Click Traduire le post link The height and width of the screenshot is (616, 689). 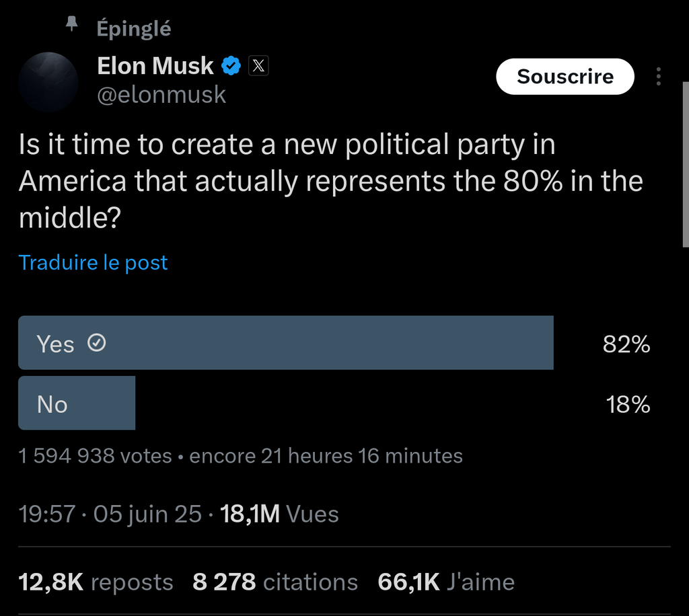(94, 262)
